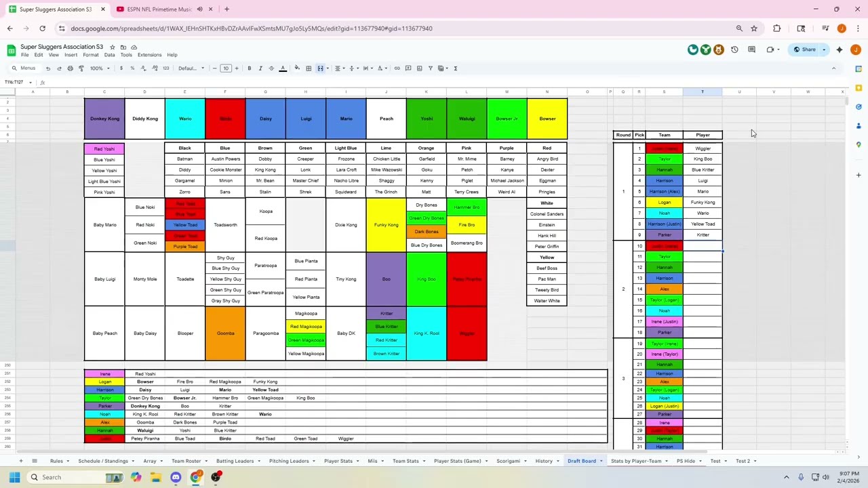Toggle the merge cells button

click(x=320, y=68)
